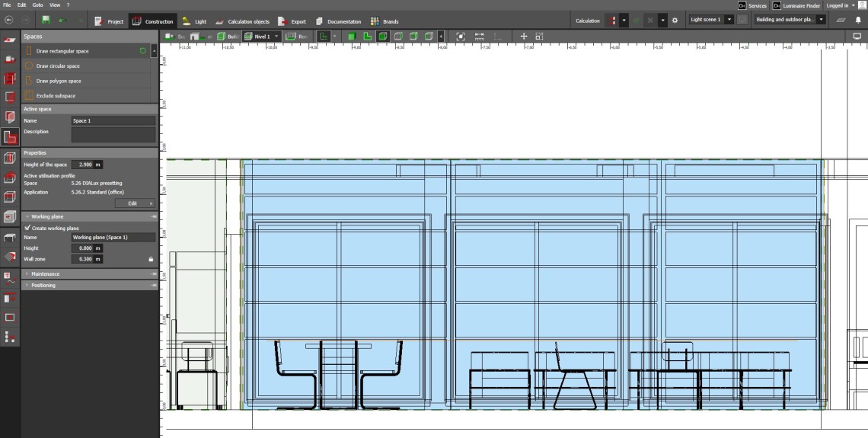The height and width of the screenshot is (438, 868).
Task: Click the Height of the space field
Action: (82, 165)
